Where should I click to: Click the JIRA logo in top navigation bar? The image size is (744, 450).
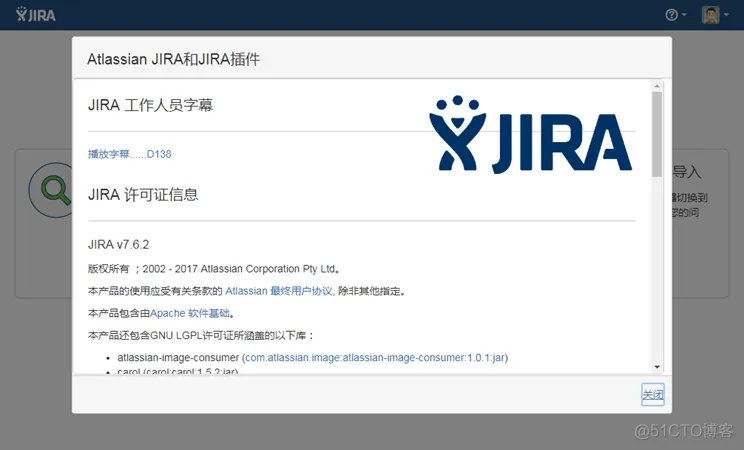pyautogui.click(x=36, y=15)
